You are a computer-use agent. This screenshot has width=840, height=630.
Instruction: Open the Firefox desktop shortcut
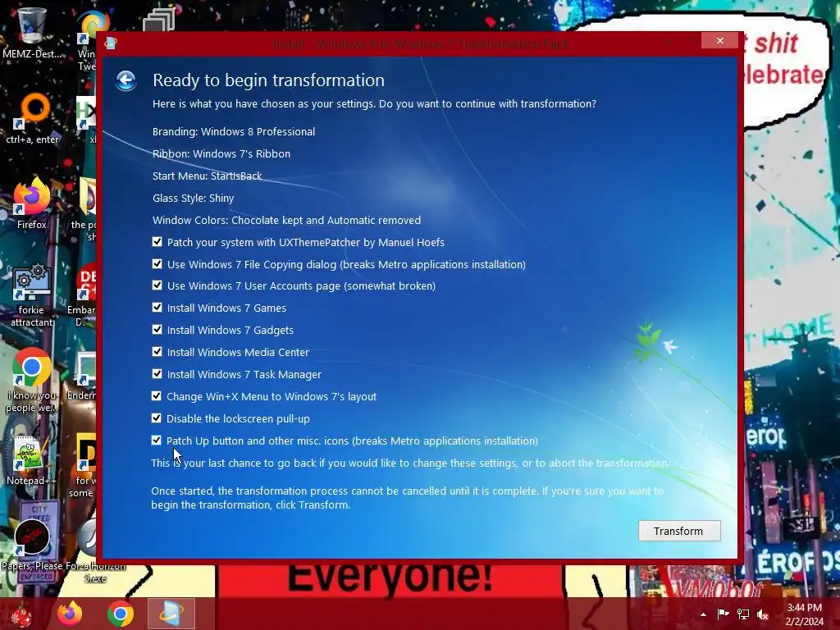point(32,203)
